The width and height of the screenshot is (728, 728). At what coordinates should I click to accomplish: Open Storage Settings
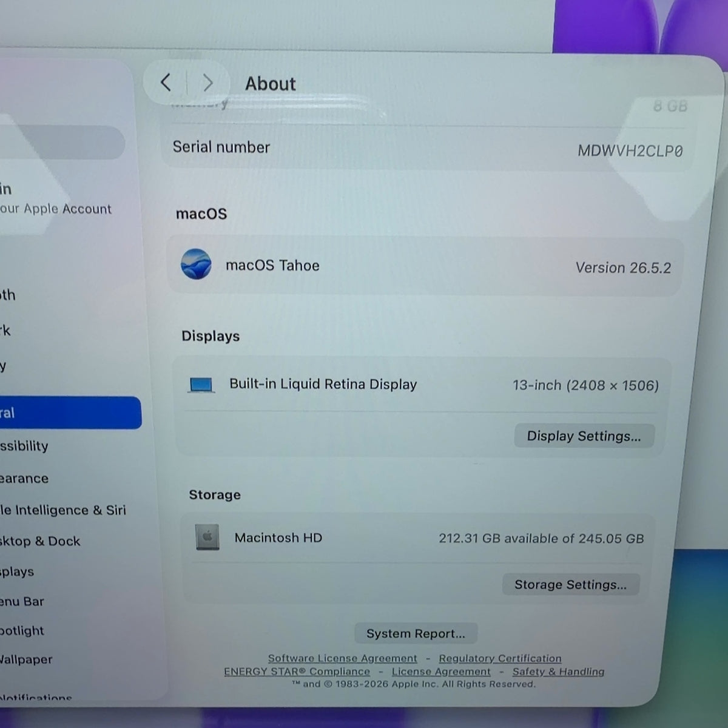click(x=570, y=584)
